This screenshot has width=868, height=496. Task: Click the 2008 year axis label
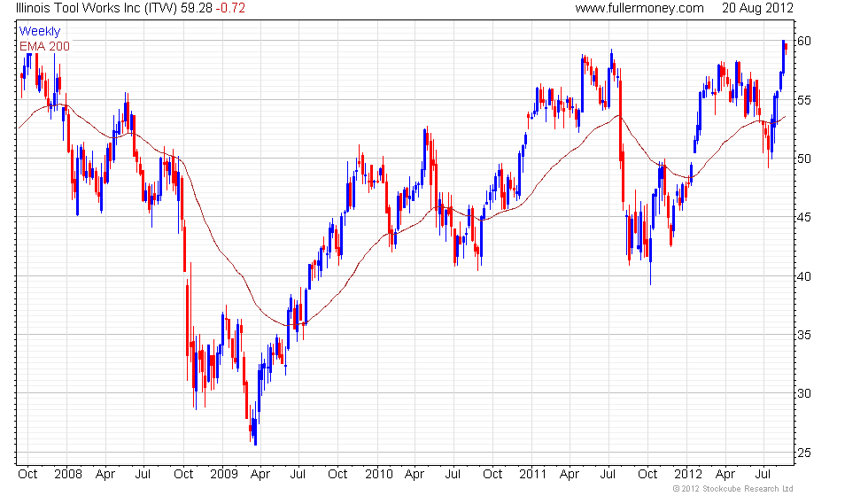[x=68, y=475]
